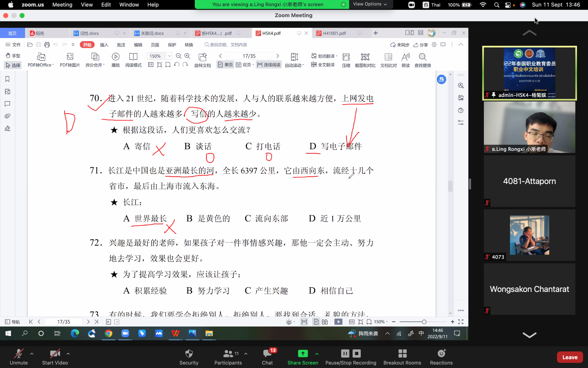Start read aloud (朗读)
This screenshot has height=368, width=588.
(x=405, y=60)
